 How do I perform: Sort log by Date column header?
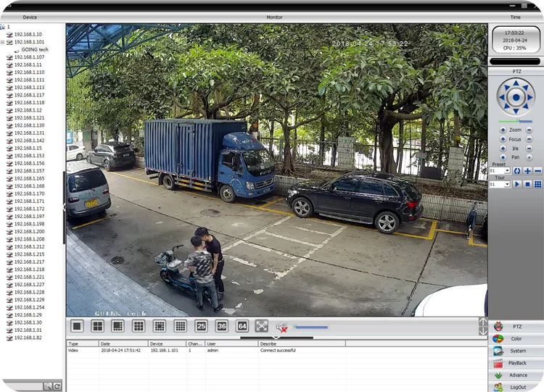click(x=123, y=344)
